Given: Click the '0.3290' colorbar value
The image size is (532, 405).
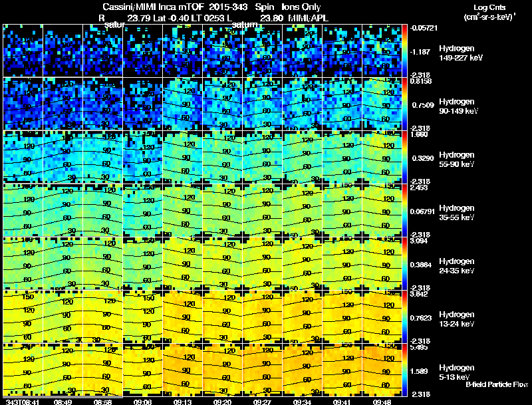Looking at the screenshot, I should pos(423,158).
